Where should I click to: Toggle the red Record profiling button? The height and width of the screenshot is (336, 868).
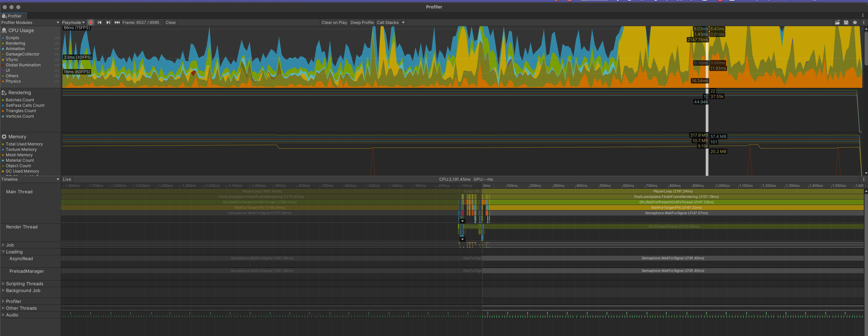[x=91, y=23]
